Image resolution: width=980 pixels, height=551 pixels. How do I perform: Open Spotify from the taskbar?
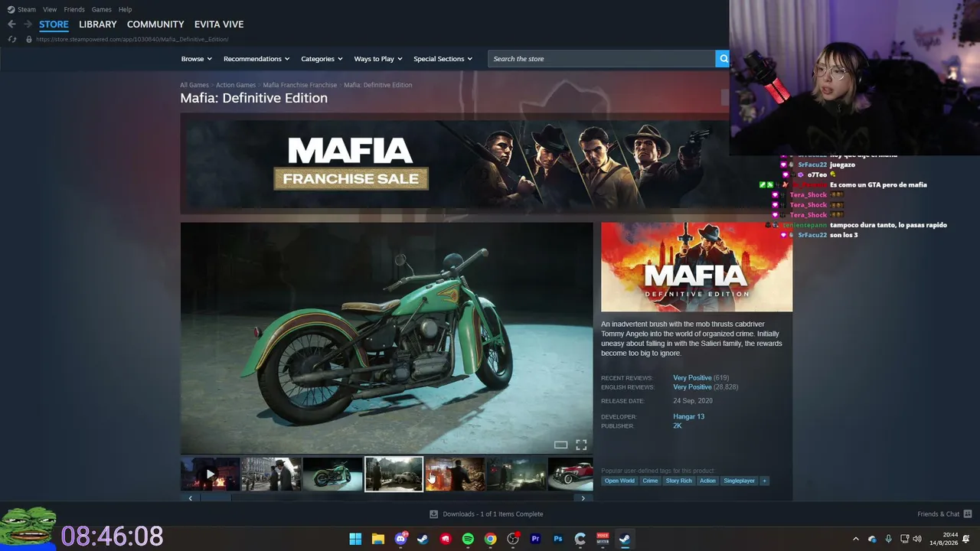tap(468, 539)
